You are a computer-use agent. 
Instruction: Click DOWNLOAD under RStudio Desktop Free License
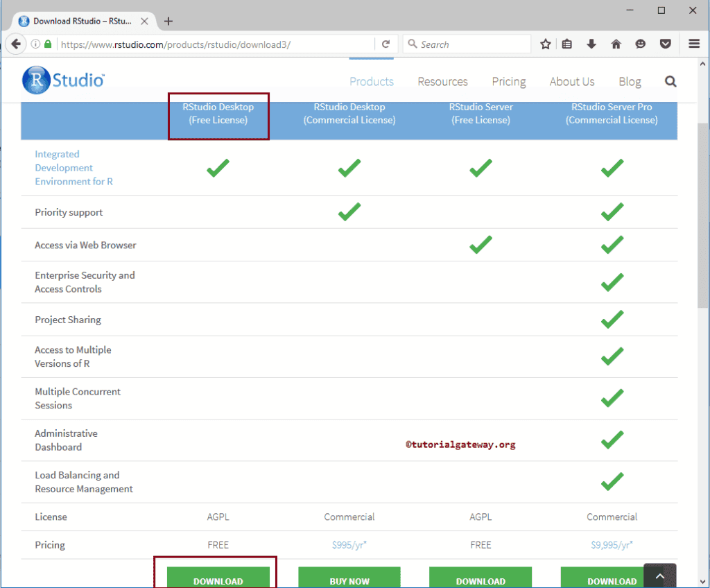[x=218, y=581]
